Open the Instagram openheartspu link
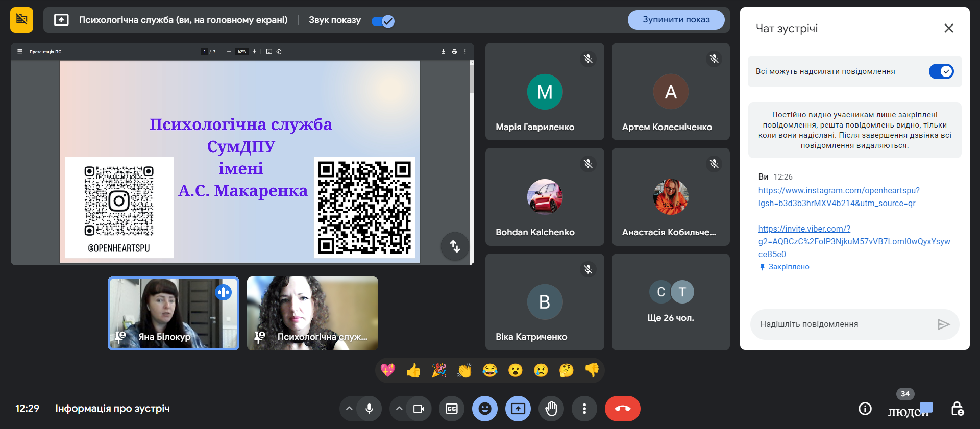 click(x=839, y=191)
